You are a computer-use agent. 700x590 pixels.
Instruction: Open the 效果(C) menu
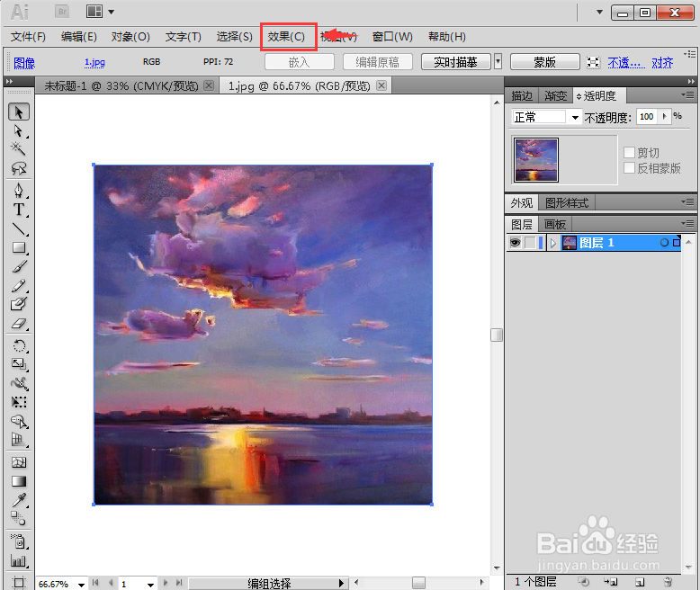point(286,37)
